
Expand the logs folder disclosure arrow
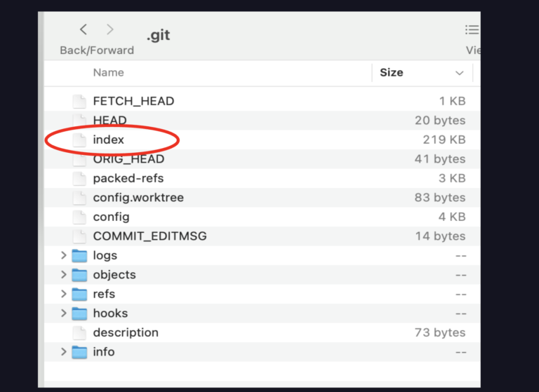pyautogui.click(x=64, y=255)
